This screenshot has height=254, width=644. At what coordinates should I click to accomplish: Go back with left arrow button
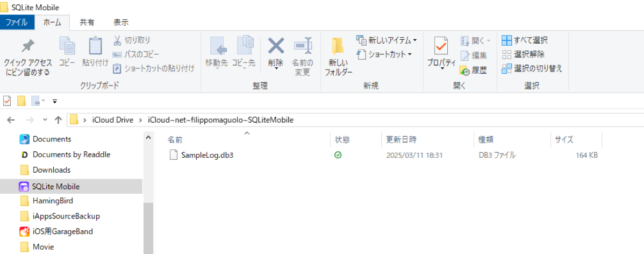11,120
